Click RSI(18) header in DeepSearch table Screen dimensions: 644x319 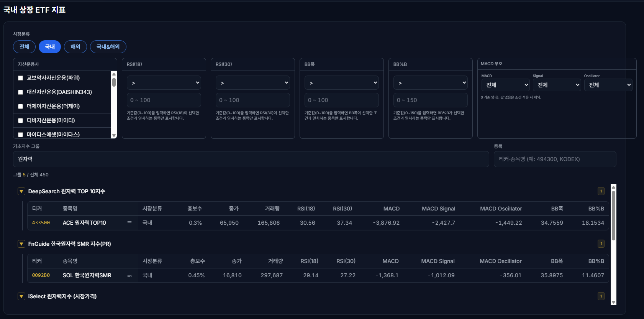click(306, 209)
